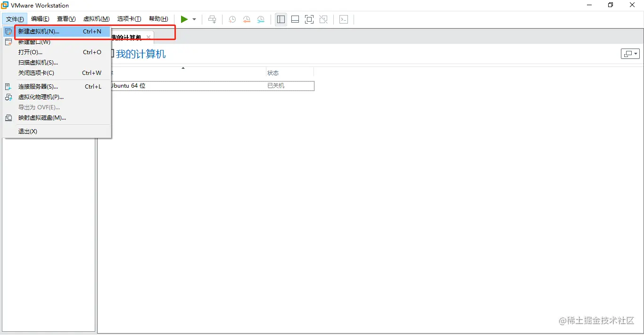Open the 帮助(H) menu
Screen dimensions: 644x335
pyautogui.click(x=158, y=19)
